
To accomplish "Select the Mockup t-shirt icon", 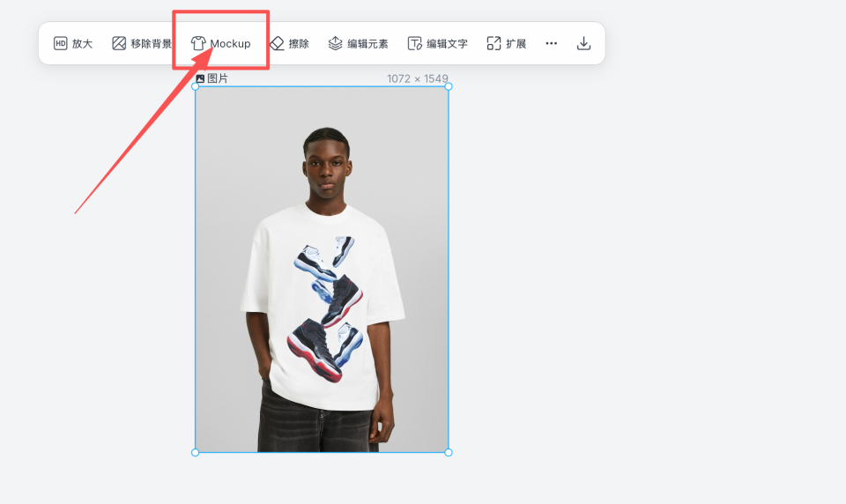I will [198, 43].
